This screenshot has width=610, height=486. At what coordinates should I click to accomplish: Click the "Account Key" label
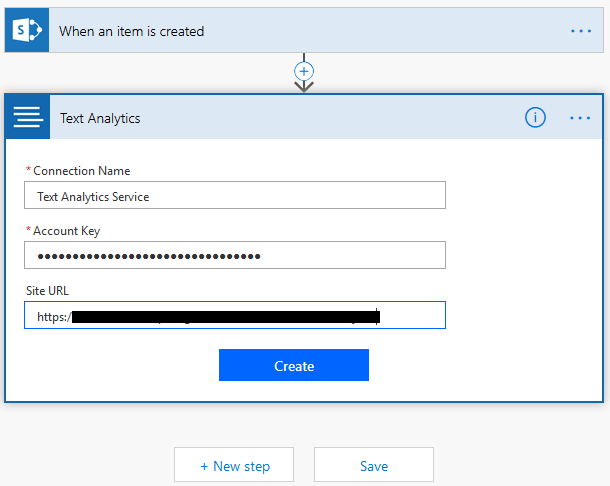coord(67,231)
